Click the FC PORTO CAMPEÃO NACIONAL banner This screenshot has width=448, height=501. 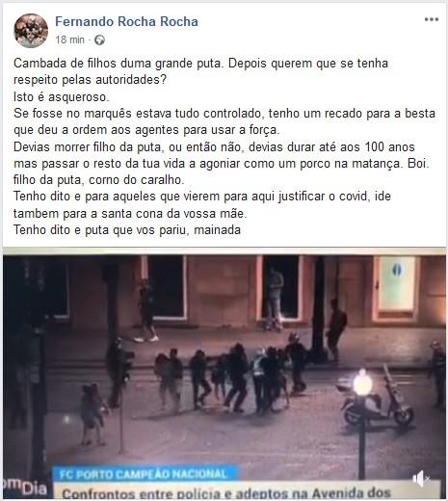145,474
